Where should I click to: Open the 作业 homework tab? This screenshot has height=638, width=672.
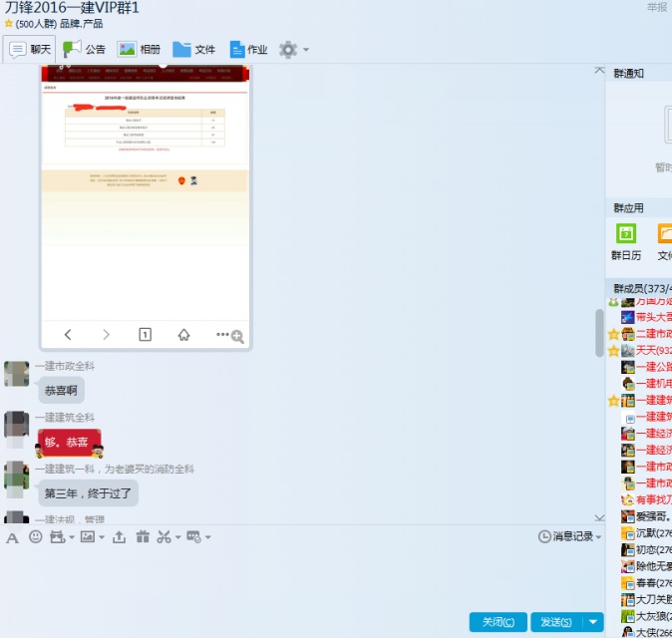(248, 50)
